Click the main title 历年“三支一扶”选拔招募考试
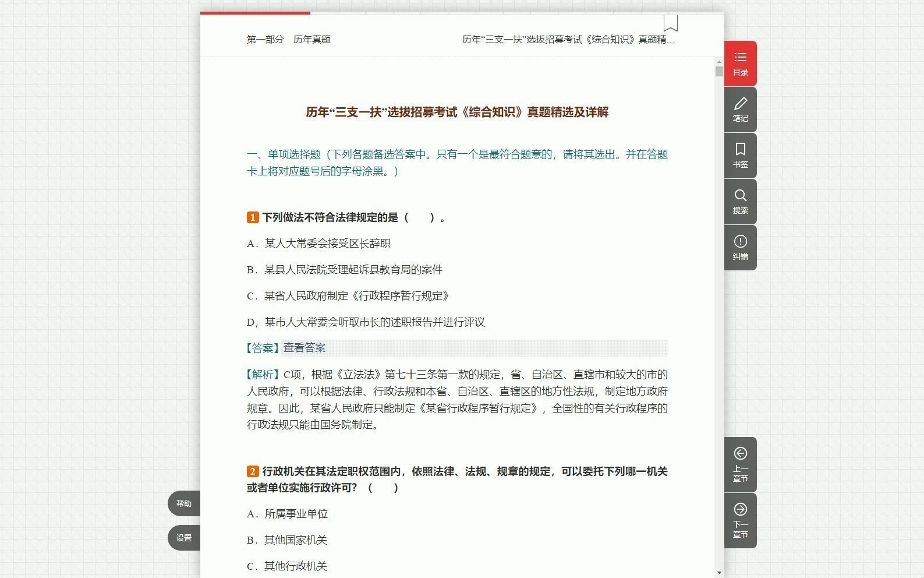The height and width of the screenshot is (578, 924). click(x=457, y=112)
